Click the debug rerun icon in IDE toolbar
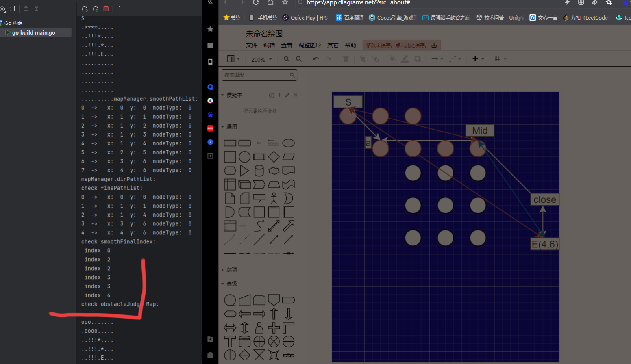 96,9
